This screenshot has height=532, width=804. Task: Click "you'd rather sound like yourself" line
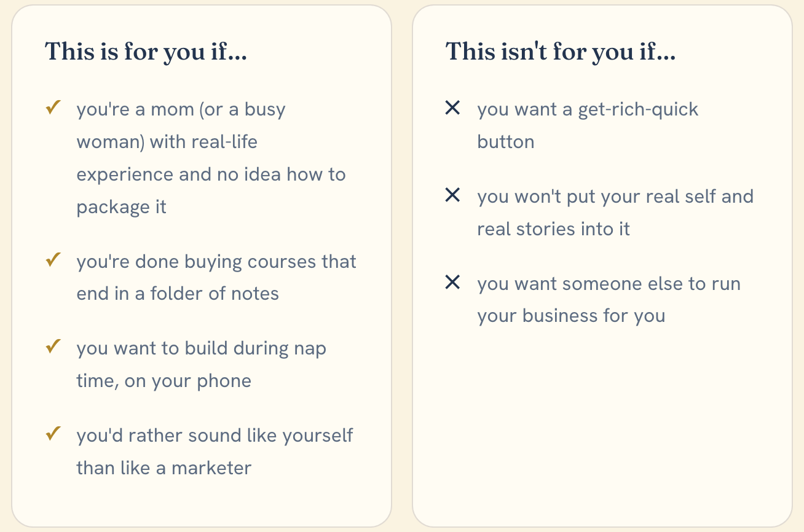pyautogui.click(x=215, y=436)
